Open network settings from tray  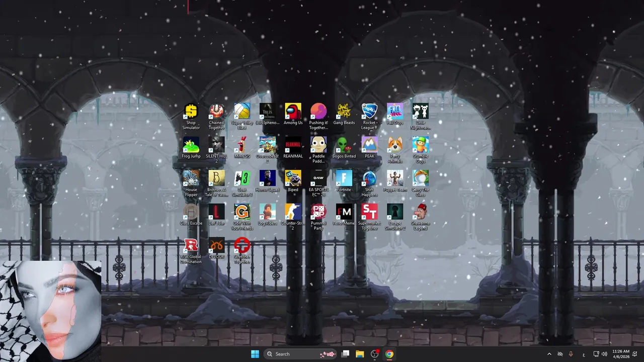tap(596, 354)
